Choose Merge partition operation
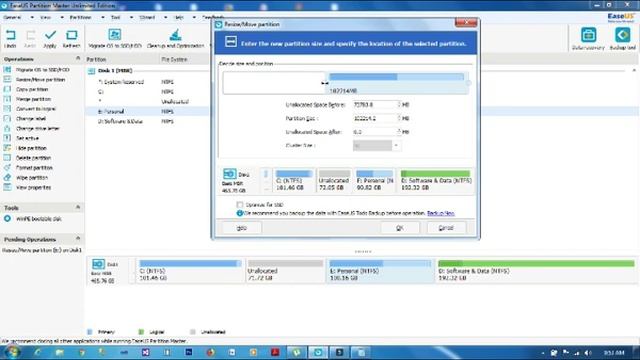This screenshot has height=360, width=640. (x=33, y=99)
